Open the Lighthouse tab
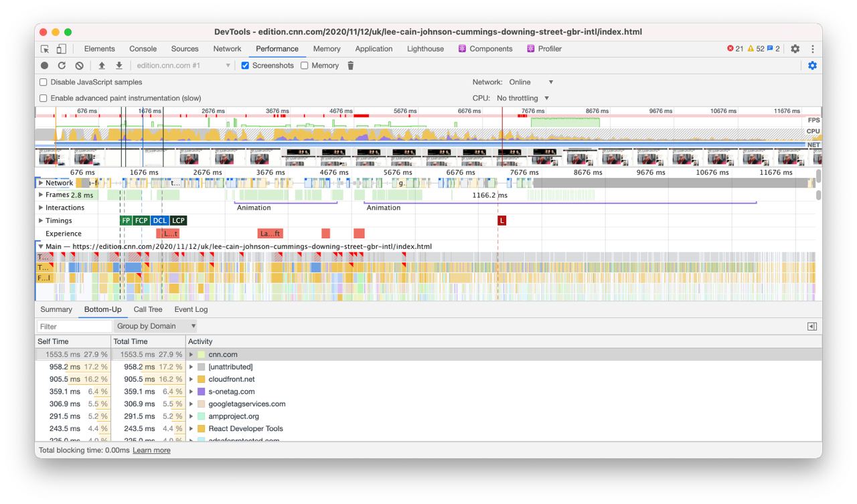The width and height of the screenshot is (857, 504). (x=425, y=49)
